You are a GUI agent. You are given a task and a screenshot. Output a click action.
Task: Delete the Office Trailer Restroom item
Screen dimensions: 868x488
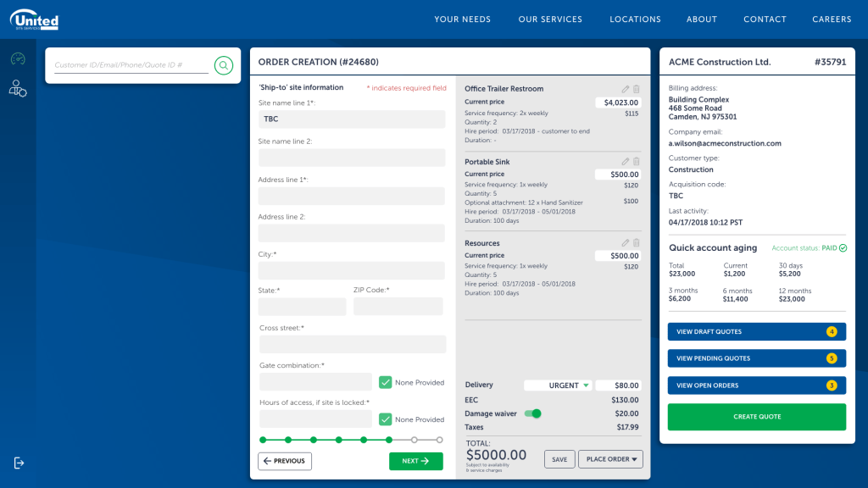coord(637,89)
